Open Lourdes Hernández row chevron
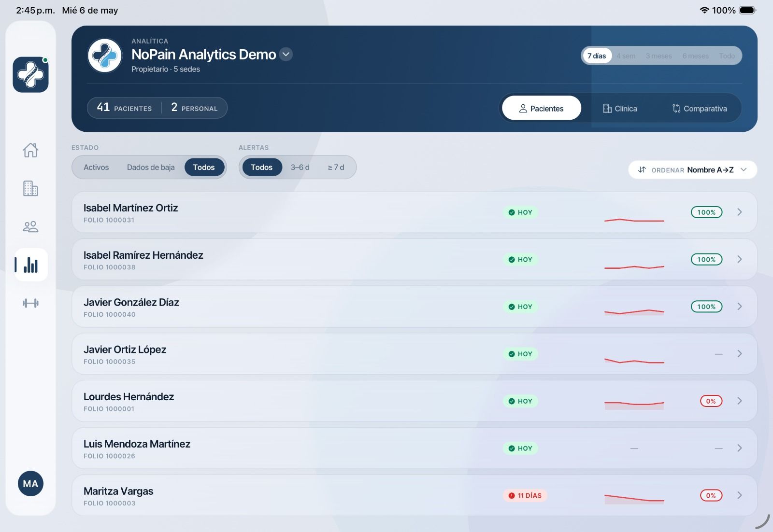This screenshot has width=773, height=532. click(740, 401)
